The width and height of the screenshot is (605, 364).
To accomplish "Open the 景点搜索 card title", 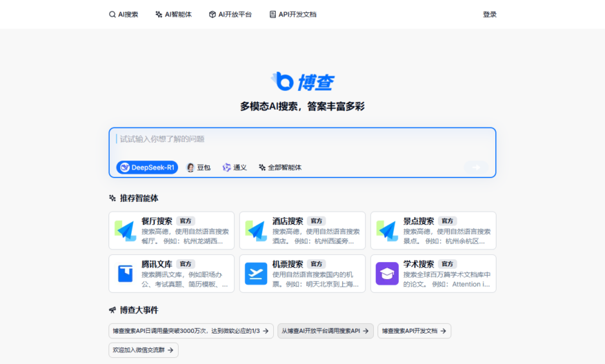I will [419, 221].
